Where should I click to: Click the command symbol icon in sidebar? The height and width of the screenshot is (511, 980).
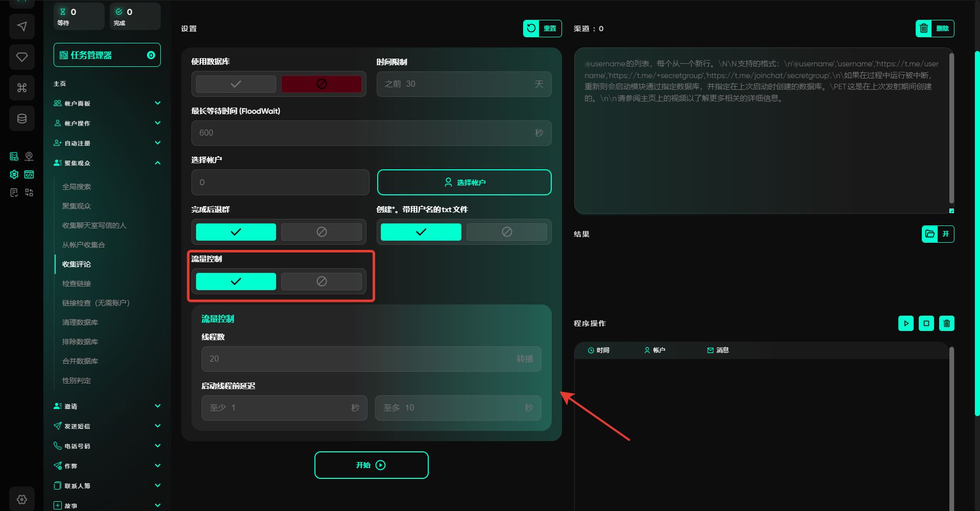(22, 88)
